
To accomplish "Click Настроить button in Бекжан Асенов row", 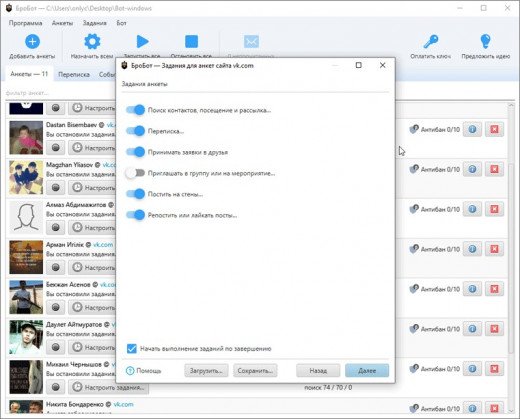I will [92, 307].
